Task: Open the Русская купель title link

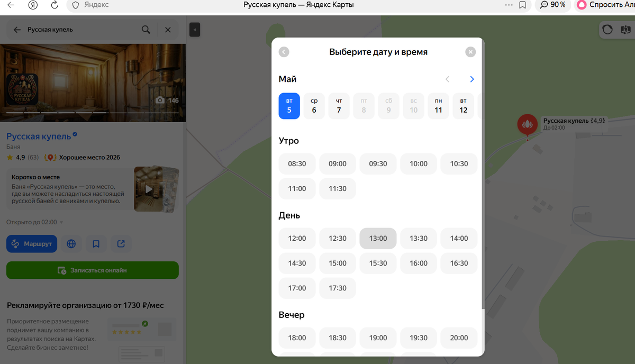Action: (x=39, y=136)
